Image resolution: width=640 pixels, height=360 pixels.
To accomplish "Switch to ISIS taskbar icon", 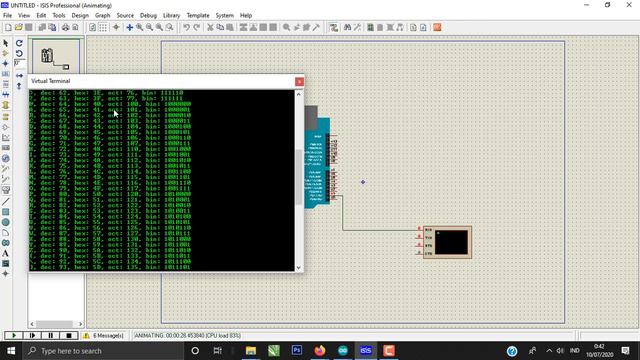I will click(x=366, y=351).
